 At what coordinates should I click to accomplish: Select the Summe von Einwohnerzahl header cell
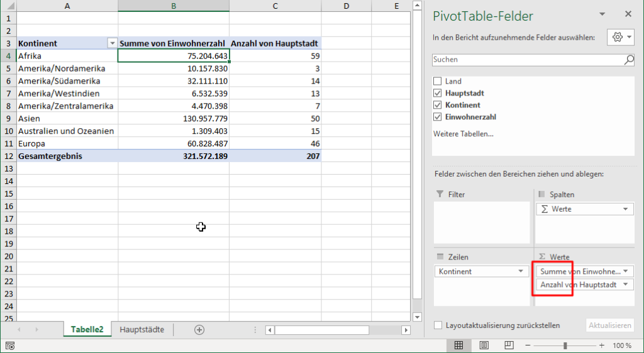coord(174,43)
